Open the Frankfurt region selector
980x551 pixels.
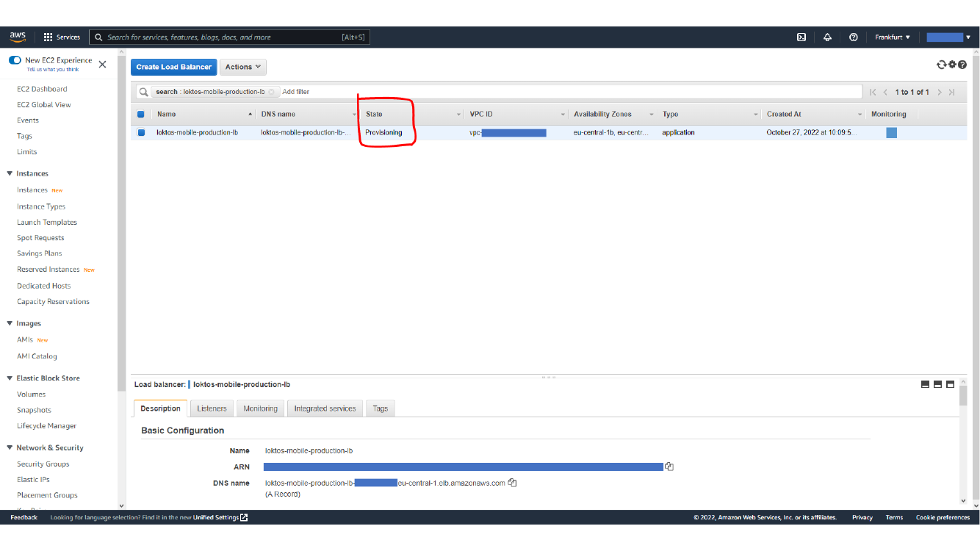(892, 37)
